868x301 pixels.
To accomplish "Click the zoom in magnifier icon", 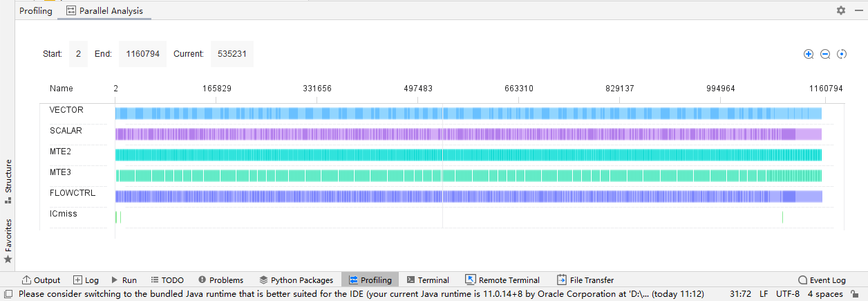I will [809, 54].
